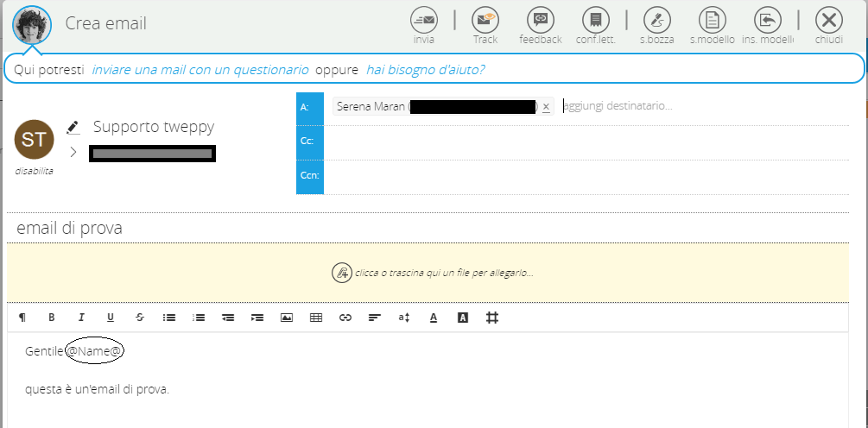Image resolution: width=868 pixels, height=428 pixels.
Task: Toggle bold formatting in editor toolbar
Action: [51, 318]
